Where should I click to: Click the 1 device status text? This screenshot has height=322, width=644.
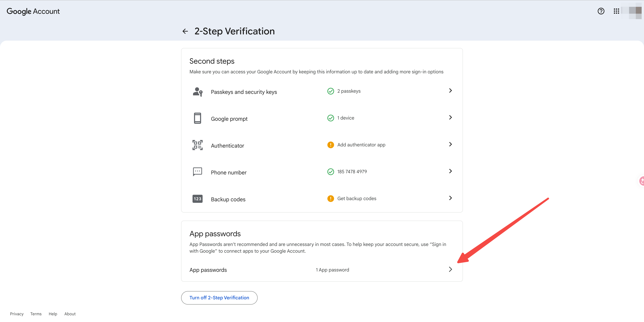tap(346, 118)
